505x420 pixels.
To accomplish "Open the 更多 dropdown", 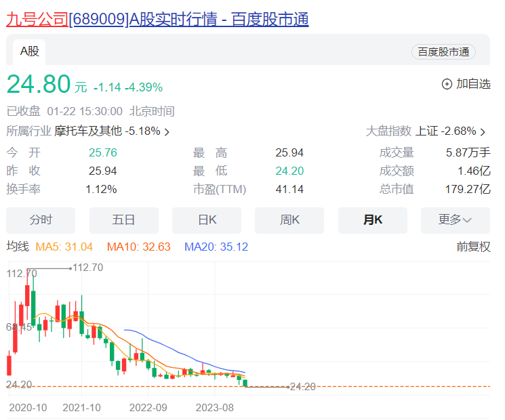I will coord(456,220).
